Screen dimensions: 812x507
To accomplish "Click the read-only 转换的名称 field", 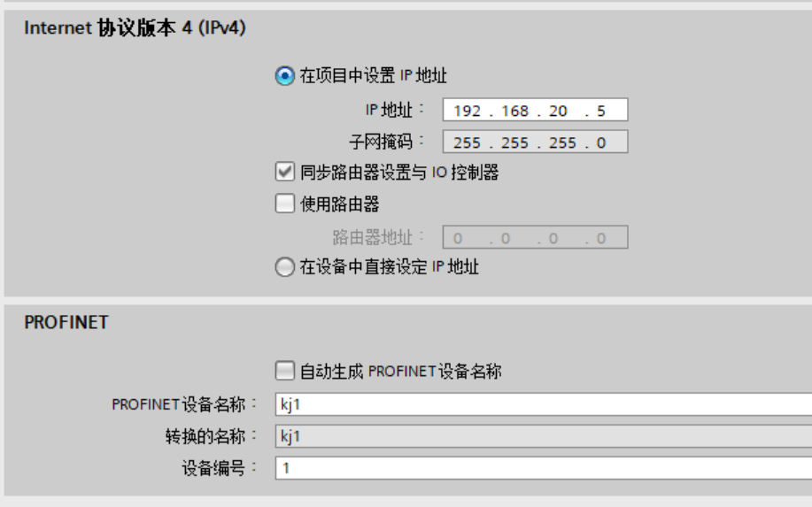I will pyautogui.click(x=542, y=436).
